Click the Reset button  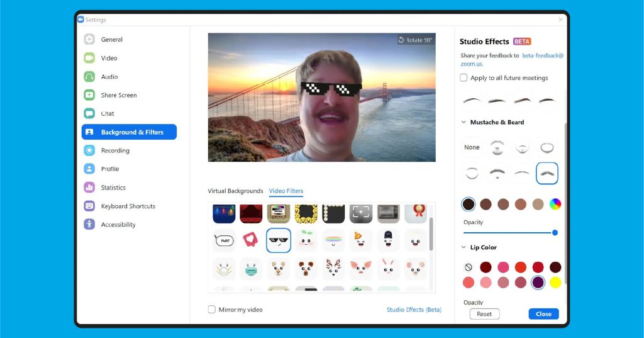[x=484, y=314]
